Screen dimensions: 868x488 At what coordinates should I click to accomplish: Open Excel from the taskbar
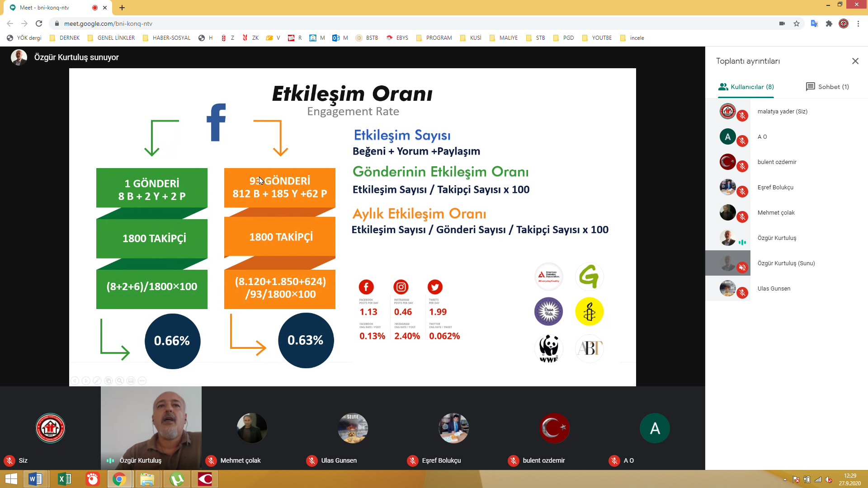(65, 479)
